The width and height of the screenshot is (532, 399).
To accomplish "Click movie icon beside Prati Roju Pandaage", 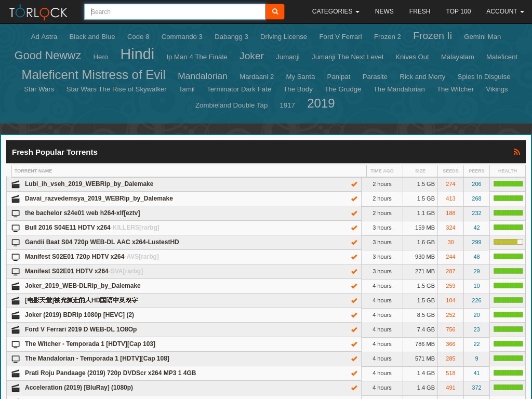I will pos(16,374).
